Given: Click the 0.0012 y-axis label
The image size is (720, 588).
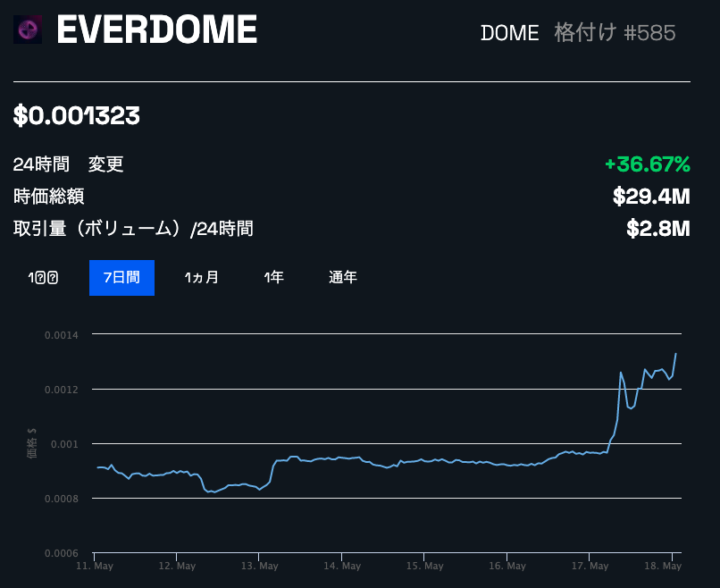Looking at the screenshot, I should click(x=62, y=390).
